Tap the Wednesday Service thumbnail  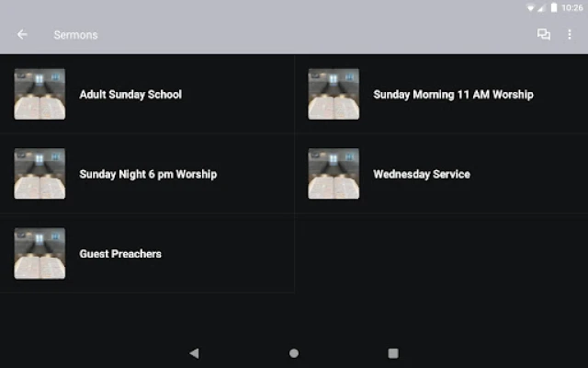pyautogui.click(x=334, y=174)
